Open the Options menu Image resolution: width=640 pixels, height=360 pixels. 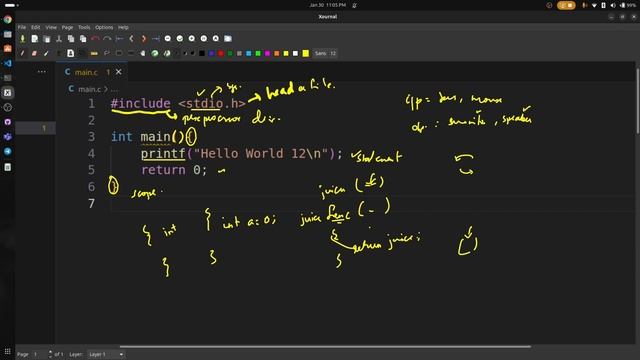[x=104, y=27]
